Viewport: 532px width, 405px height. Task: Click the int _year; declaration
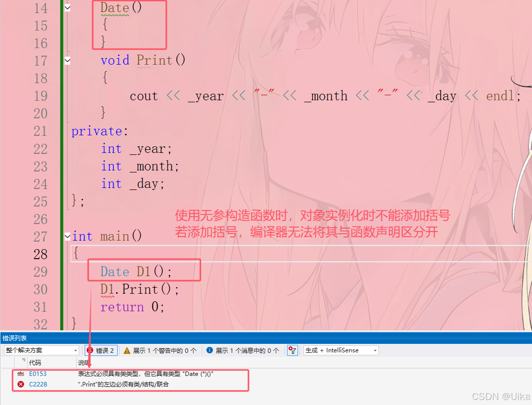click(x=136, y=149)
